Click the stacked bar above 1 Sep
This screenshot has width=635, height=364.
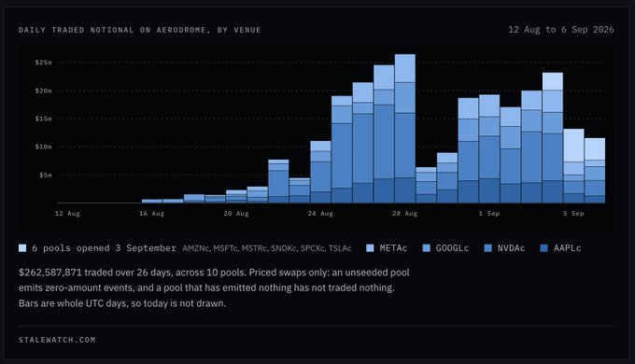pyautogui.click(x=489, y=149)
